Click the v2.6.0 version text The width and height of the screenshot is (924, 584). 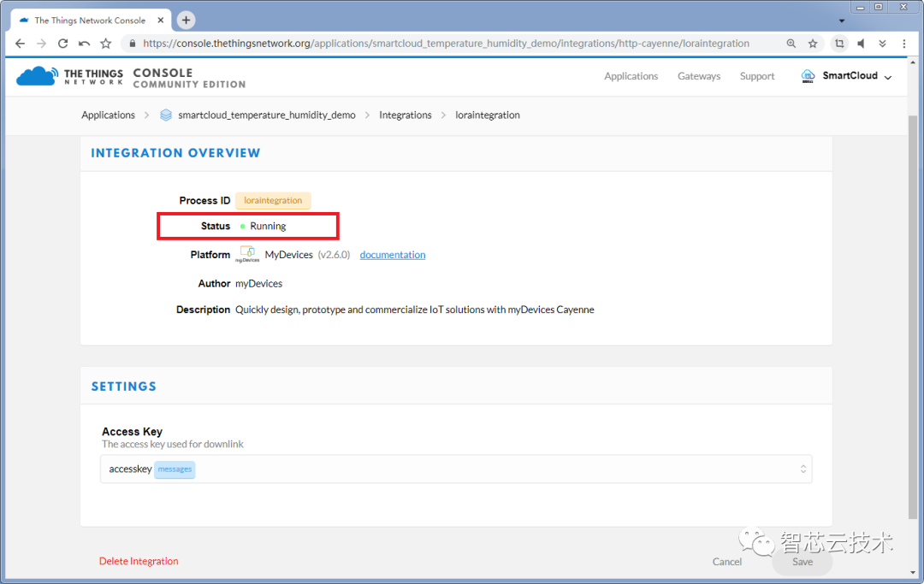tap(334, 254)
